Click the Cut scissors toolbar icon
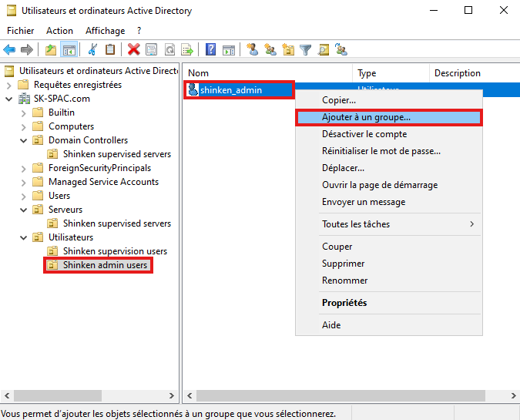This screenshot has width=520, height=420. tap(92, 50)
